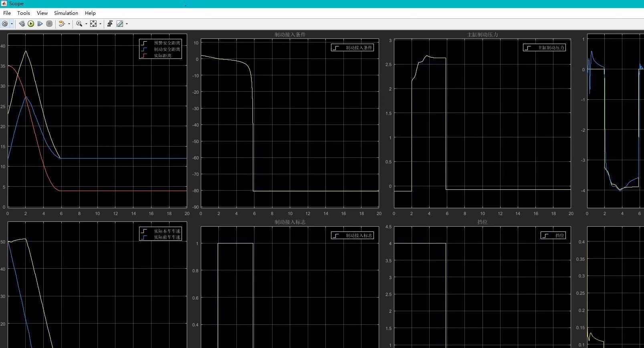Toggle 实际前车车速 legend entry visibility
The height and width of the screenshot is (348, 644).
pyautogui.click(x=161, y=237)
